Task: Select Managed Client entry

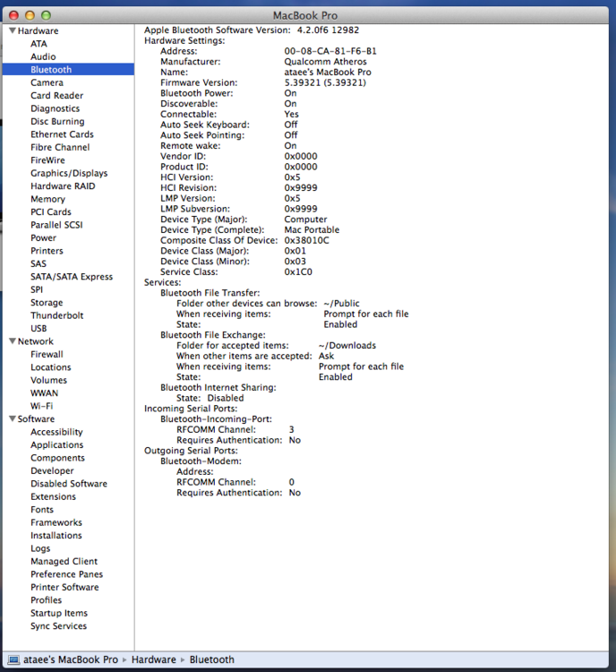Action: tap(64, 562)
